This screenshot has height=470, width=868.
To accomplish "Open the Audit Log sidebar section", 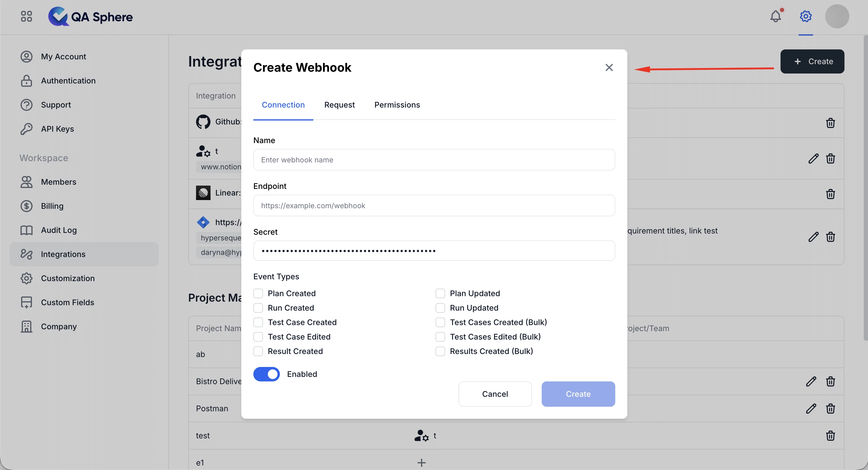I will [x=59, y=230].
